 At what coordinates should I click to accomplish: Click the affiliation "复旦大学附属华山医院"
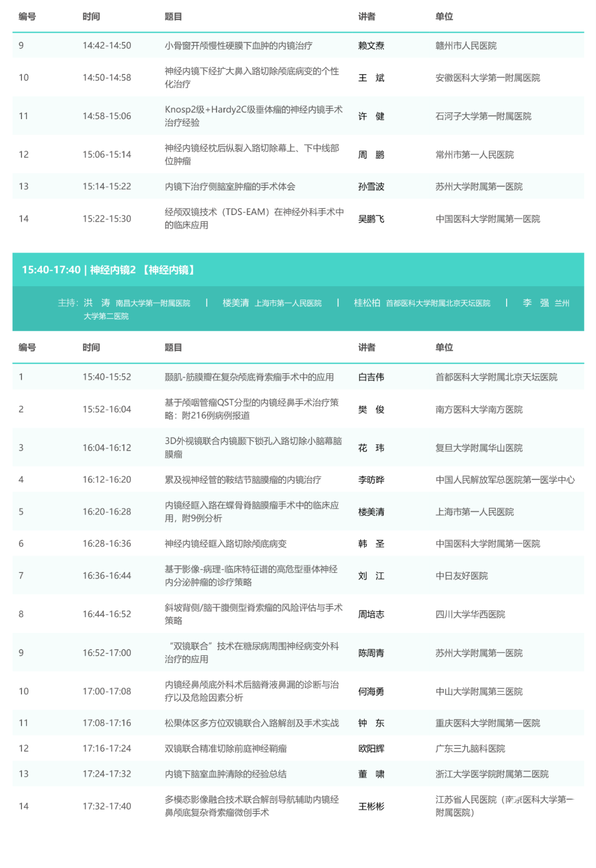click(479, 448)
